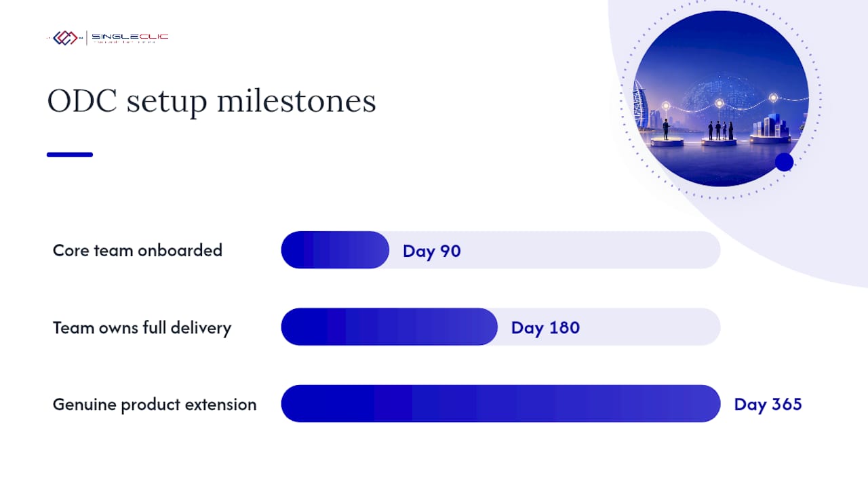Click the "Day 90" text label
The height and width of the screenshot is (488, 868).
[432, 251]
